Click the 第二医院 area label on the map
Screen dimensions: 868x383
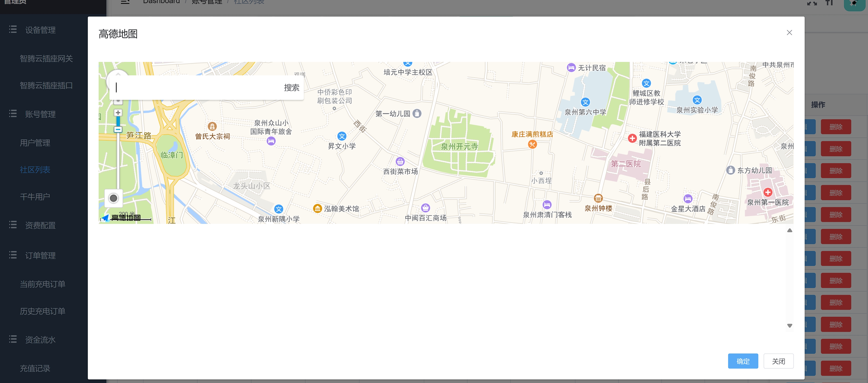(626, 164)
